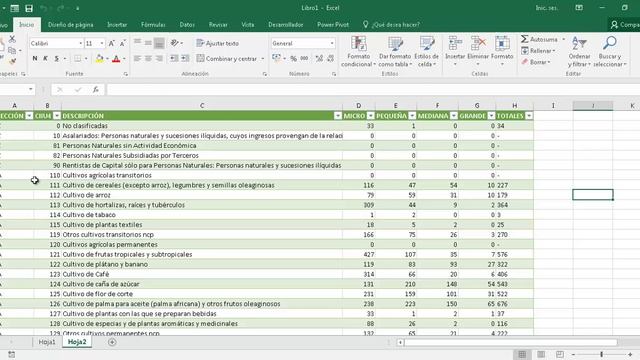The image size is (640, 360).
Task: Open the Datos ribbon tab
Action: (x=187, y=25)
